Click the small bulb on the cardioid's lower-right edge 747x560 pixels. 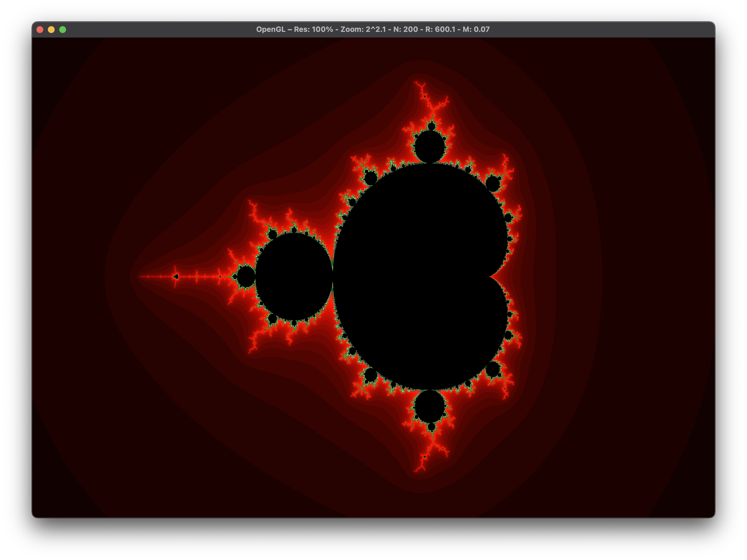(x=492, y=369)
